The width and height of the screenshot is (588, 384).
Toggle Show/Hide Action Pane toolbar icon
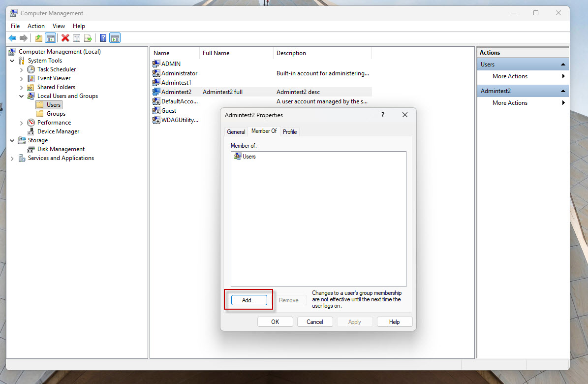115,38
